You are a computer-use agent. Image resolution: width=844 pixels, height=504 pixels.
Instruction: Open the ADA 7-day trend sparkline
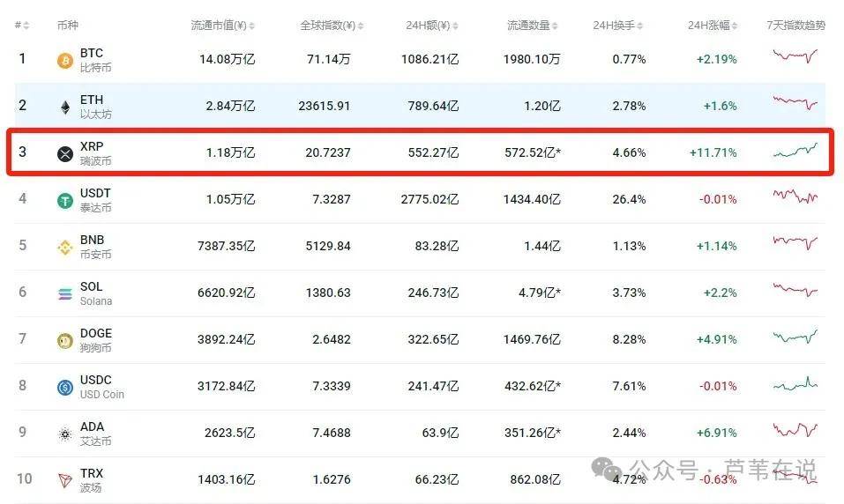(x=795, y=430)
